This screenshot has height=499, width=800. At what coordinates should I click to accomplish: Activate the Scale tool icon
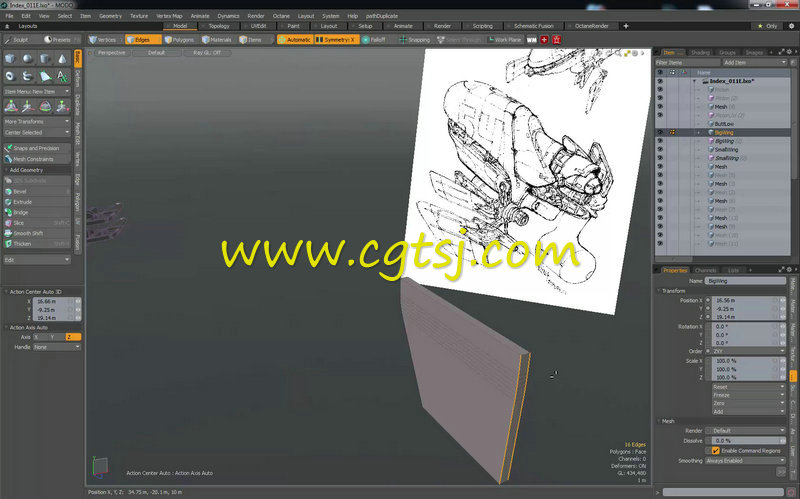coord(62,106)
